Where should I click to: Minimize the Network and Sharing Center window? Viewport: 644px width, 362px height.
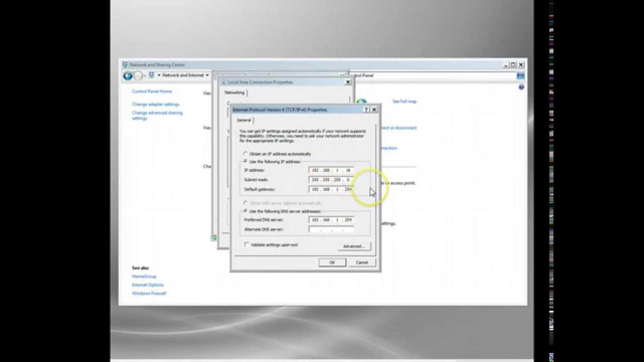(x=507, y=65)
